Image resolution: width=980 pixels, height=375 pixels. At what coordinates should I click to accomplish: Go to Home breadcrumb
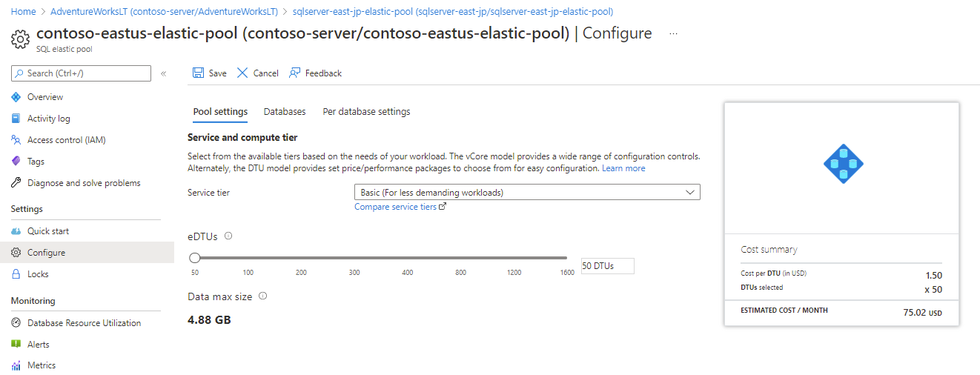pyautogui.click(x=23, y=12)
